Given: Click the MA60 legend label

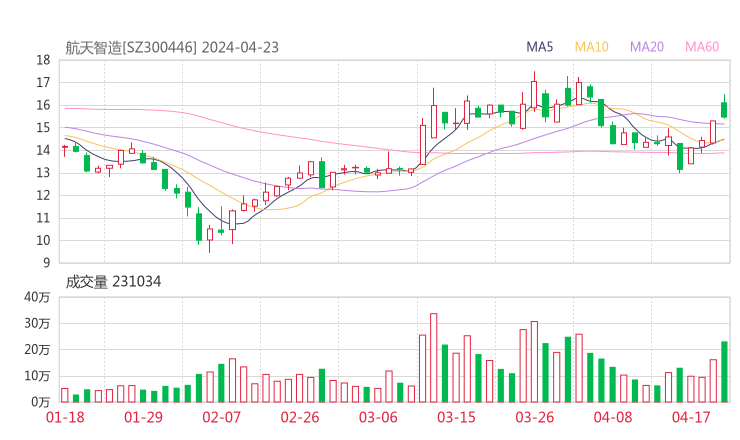Looking at the screenshot, I should coord(702,47).
